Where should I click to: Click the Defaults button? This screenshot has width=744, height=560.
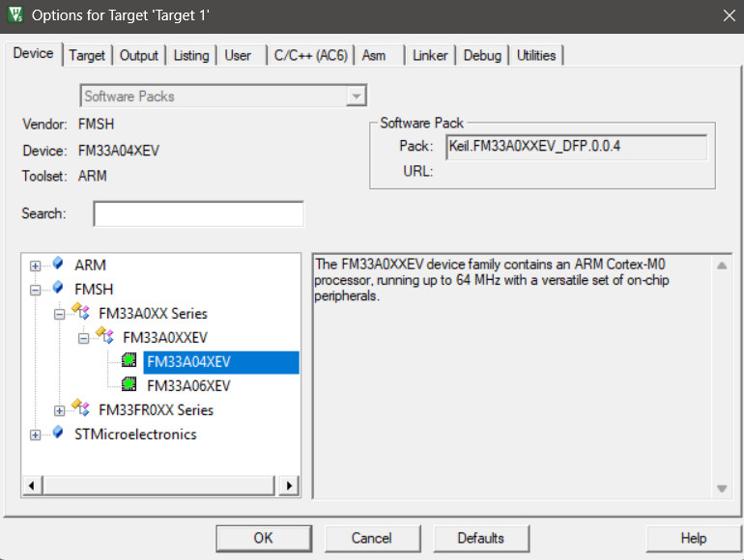click(x=481, y=538)
